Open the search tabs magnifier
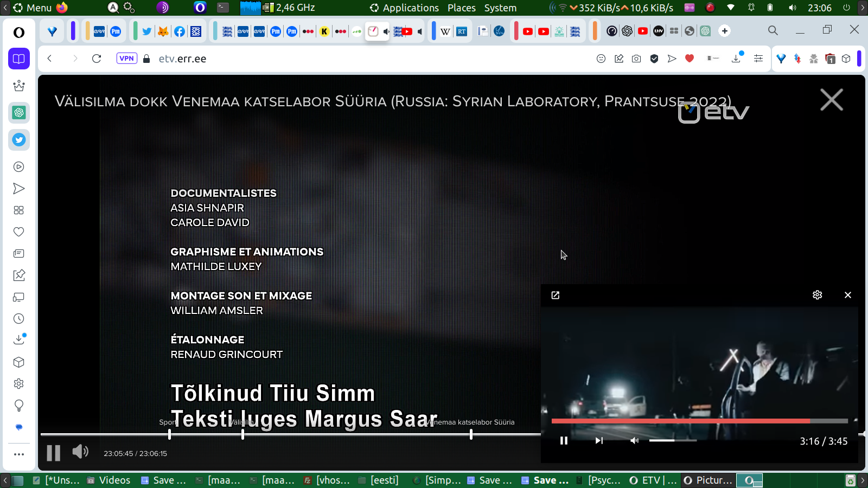The width and height of the screenshot is (868, 488). (x=773, y=30)
